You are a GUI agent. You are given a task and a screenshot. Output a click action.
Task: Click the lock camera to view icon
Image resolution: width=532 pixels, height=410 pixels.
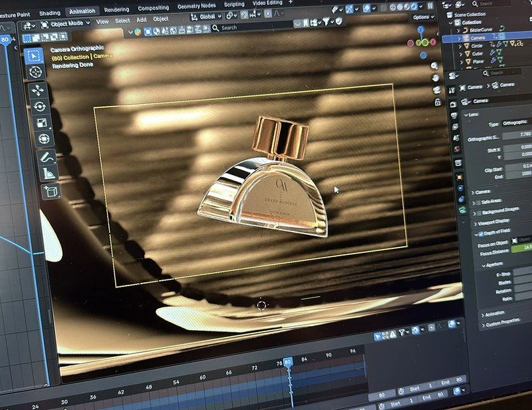[x=438, y=102]
